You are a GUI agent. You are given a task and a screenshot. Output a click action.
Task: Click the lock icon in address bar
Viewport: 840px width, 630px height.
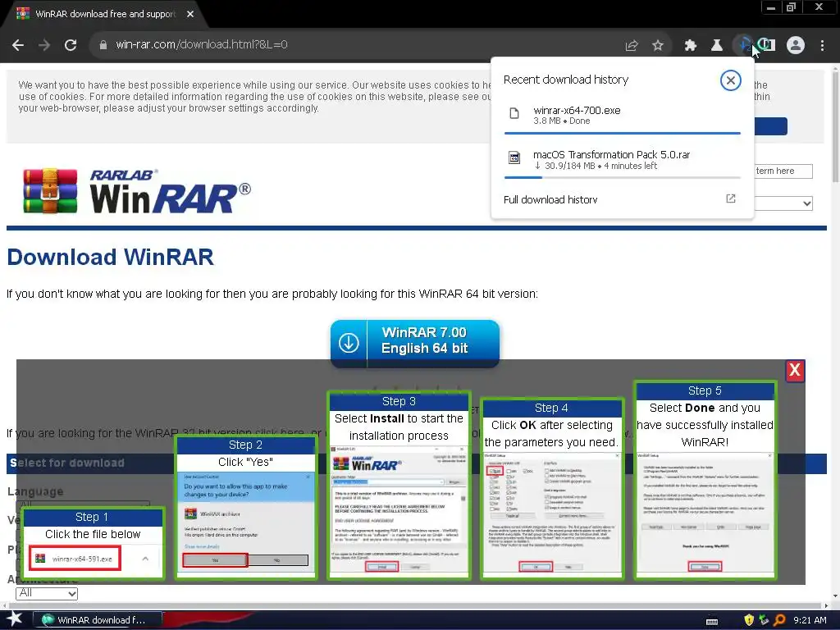(103, 45)
